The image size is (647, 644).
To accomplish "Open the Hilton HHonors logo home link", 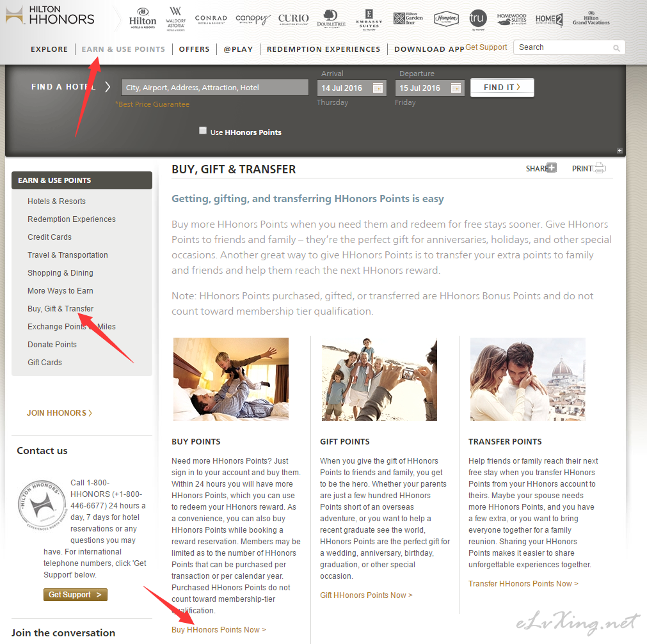I will pos(50,15).
